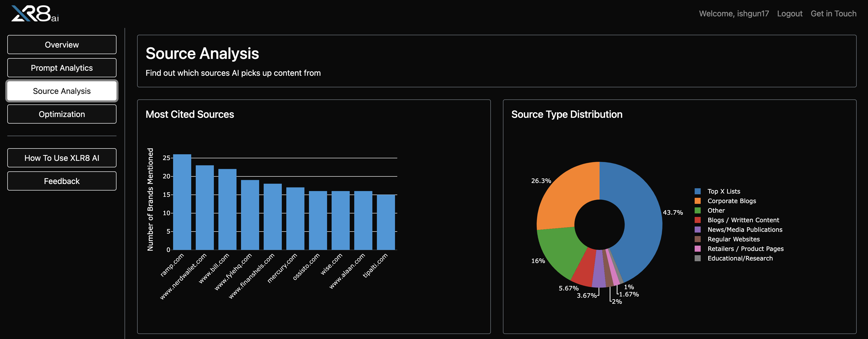Image resolution: width=868 pixels, height=339 pixels.
Task: Click the XLR8 ai logo
Action: [35, 14]
